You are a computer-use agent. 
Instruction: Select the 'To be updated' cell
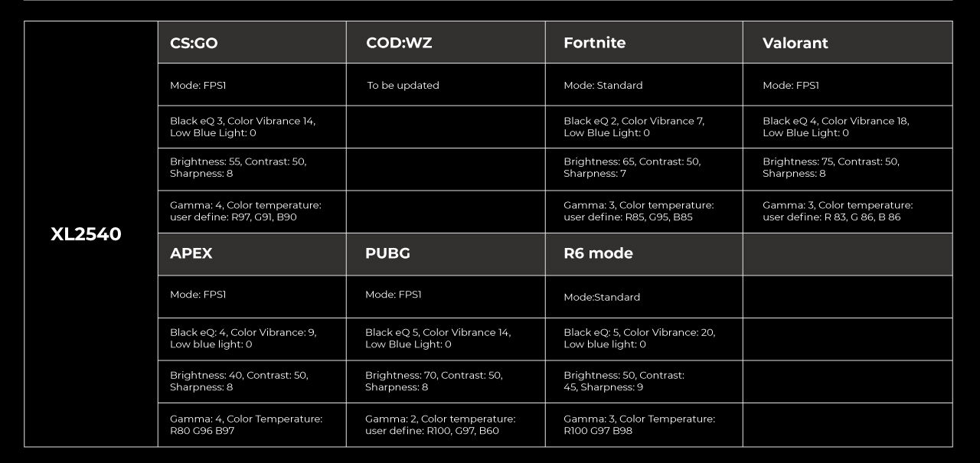(446, 84)
